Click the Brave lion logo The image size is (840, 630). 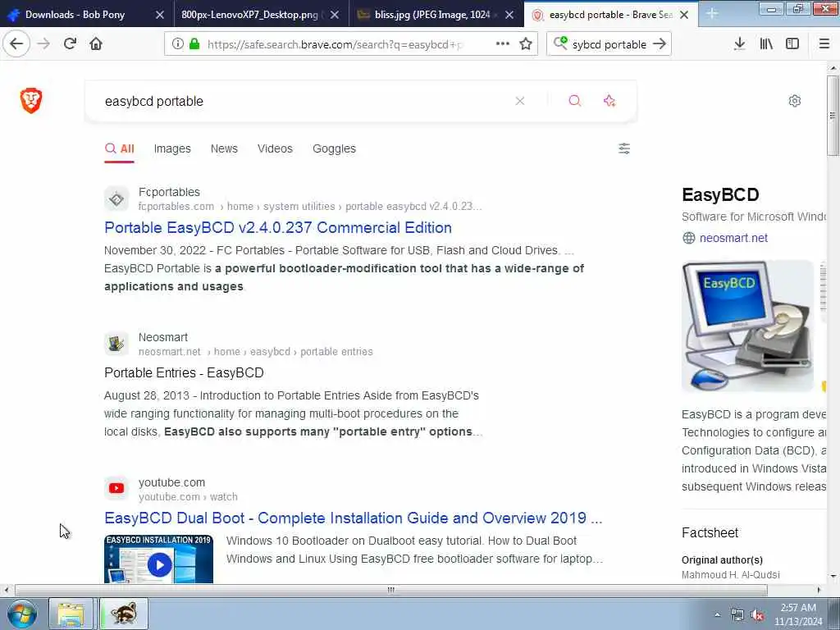click(x=31, y=101)
